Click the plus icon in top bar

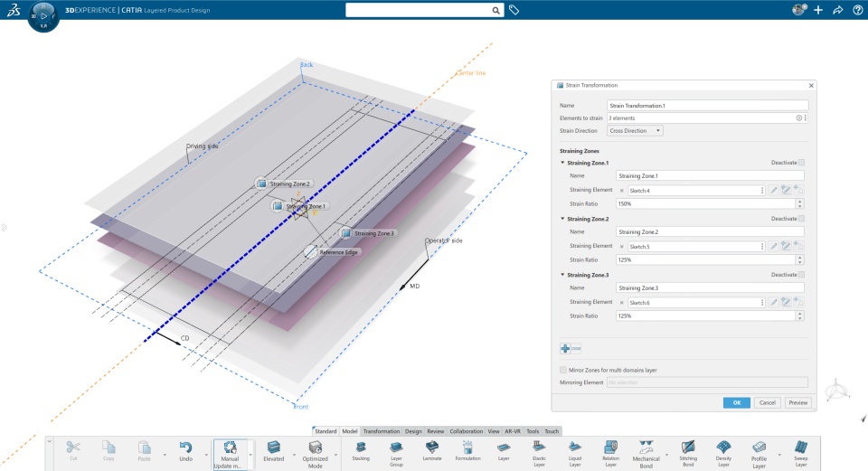coord(818,10)
